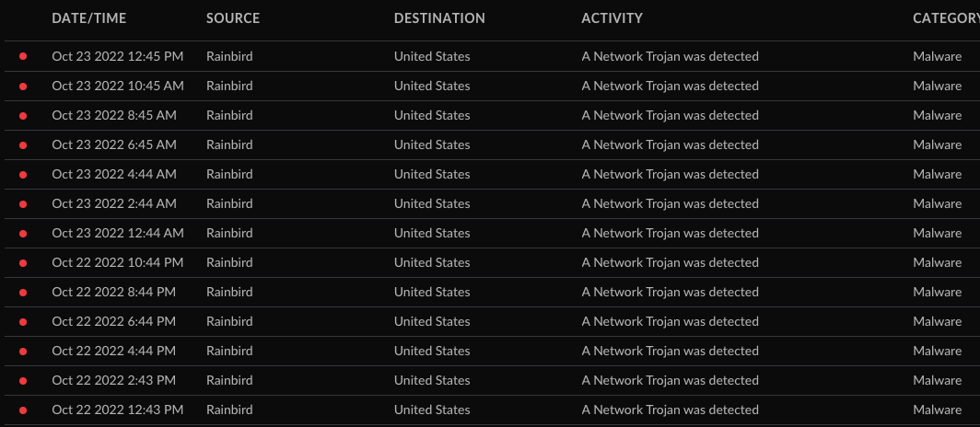Click Malware category for Oct 22 4:44 PM

pyautogui.click(x=937, y=351)
